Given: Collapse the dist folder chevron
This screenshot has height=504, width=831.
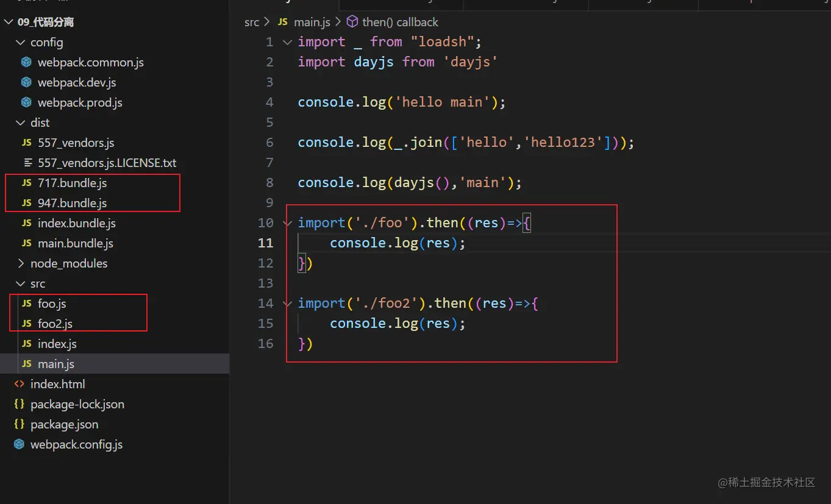Looking at the screenshot, I should tap(21, 122).
